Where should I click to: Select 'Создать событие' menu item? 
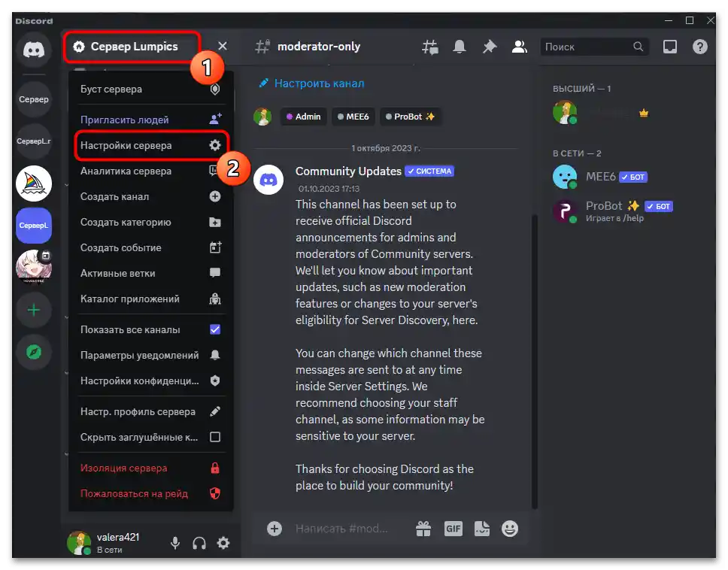150,248
